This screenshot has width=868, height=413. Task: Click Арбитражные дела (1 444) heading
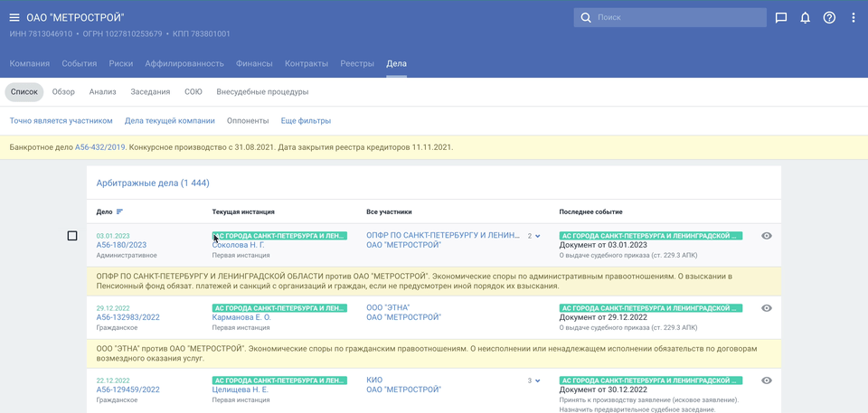coord(153,183)
